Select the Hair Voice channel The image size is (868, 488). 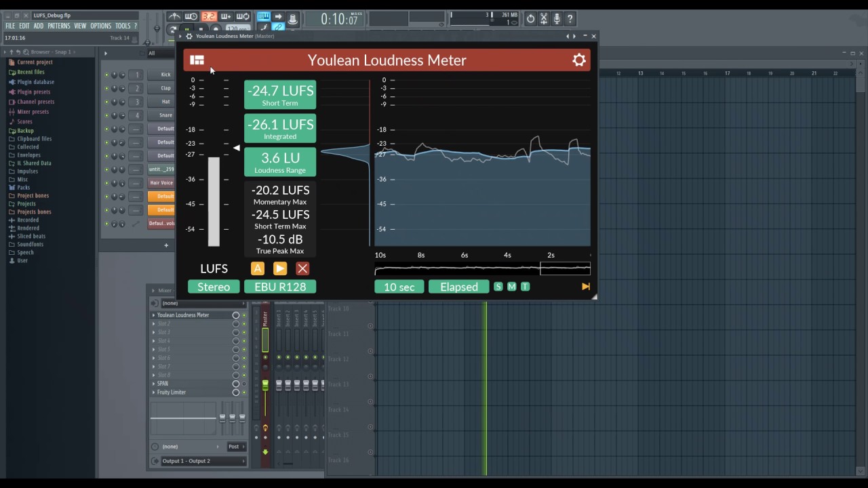(x=161, y=183)
